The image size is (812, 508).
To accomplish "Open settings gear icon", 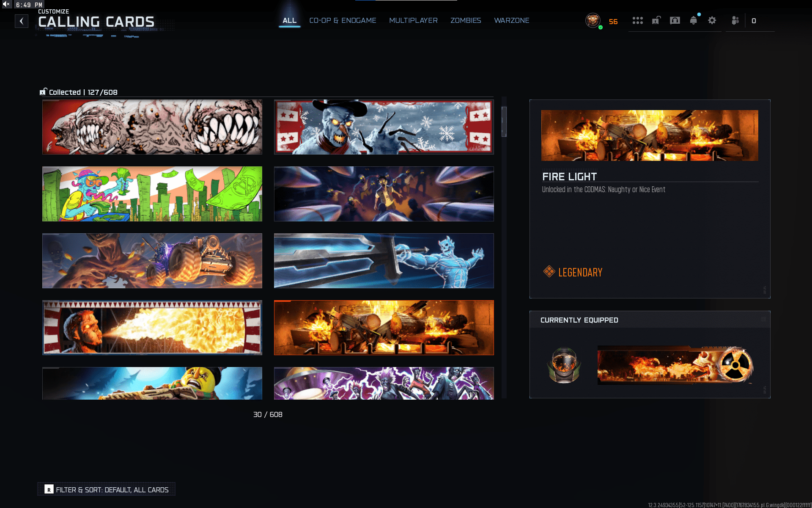I will tap(712, 20).
